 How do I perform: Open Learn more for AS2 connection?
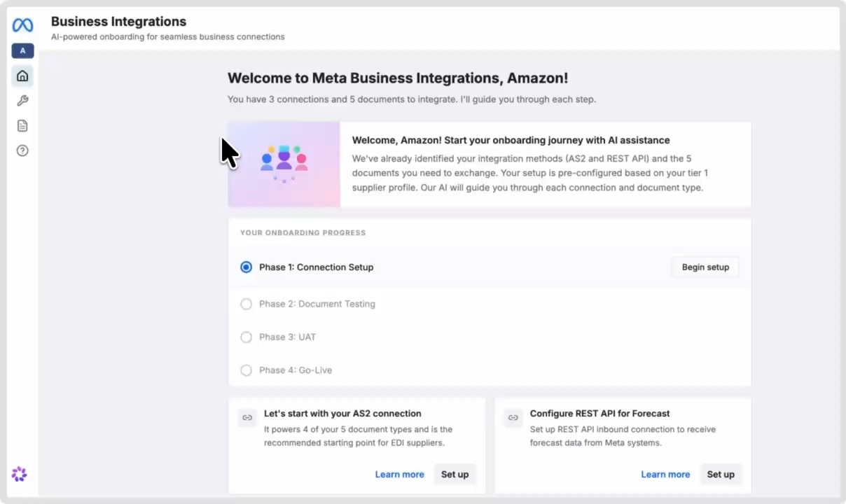(399, 475)
